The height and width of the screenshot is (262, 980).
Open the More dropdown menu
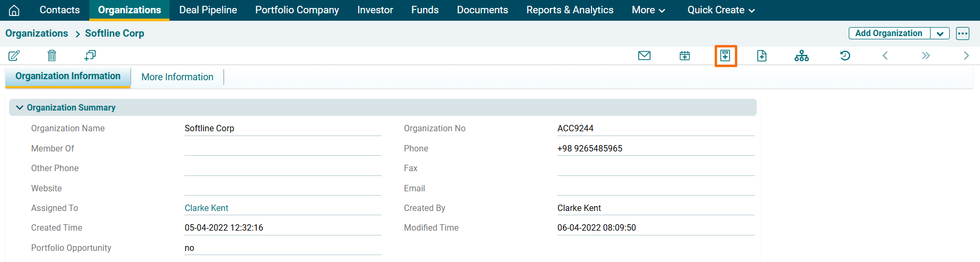[648, 10]
